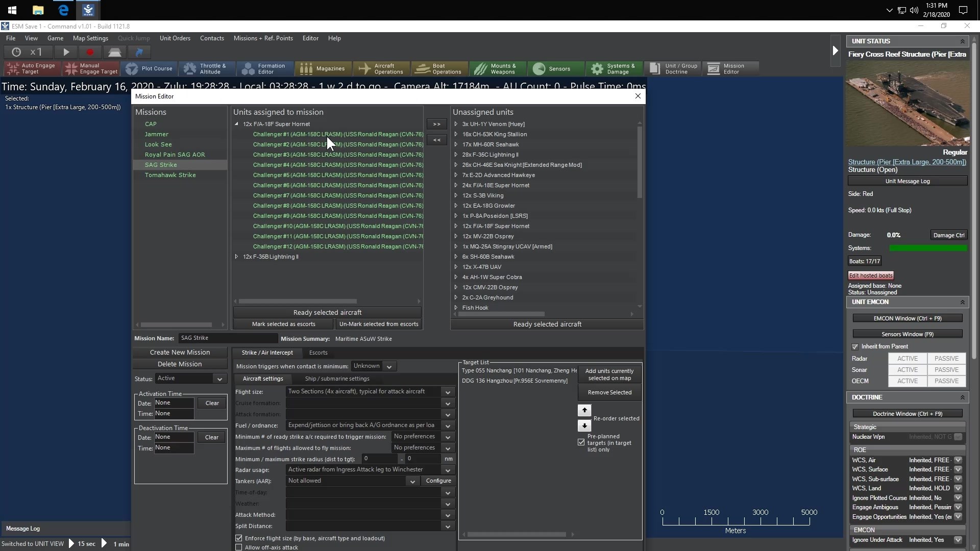The image size is (980, 551).
Task: Collapse the right side panel arrow
Action: click(x=835, y=51)
